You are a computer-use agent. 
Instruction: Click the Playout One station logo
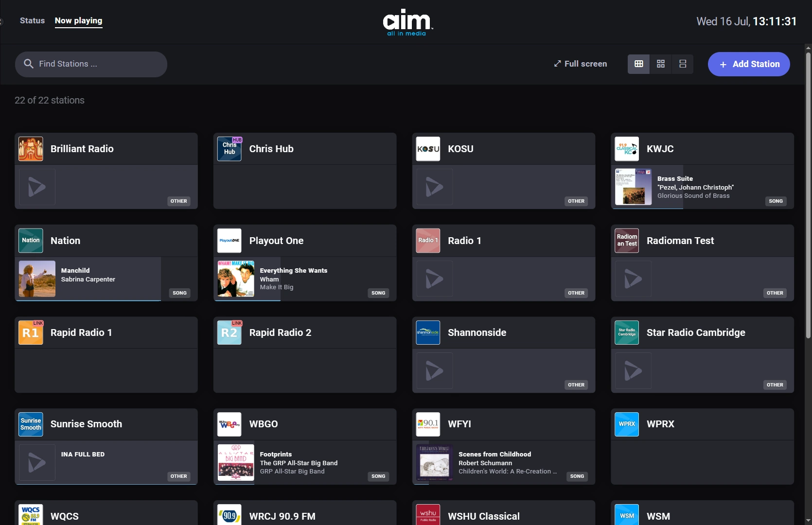pos(229,241)
